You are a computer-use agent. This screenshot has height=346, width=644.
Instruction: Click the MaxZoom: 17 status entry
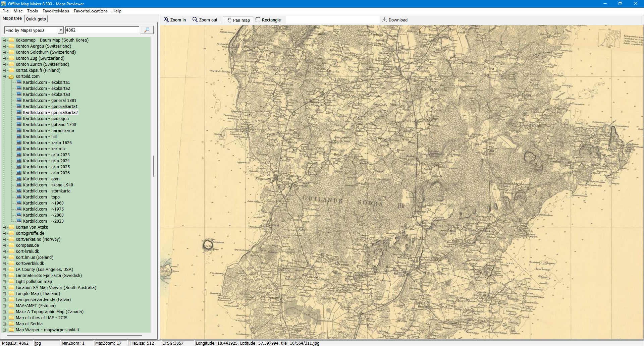(x=108, y=343)
